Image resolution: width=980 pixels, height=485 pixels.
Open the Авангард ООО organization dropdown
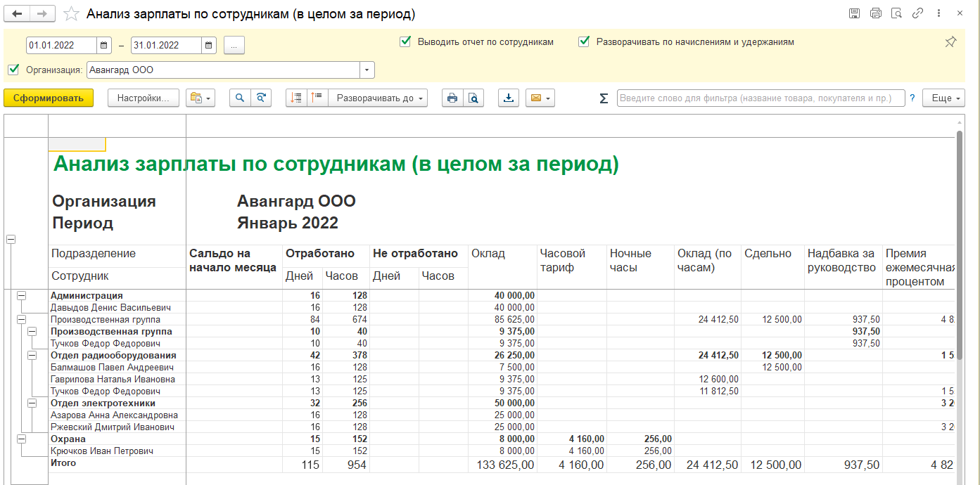click(367, 70)
